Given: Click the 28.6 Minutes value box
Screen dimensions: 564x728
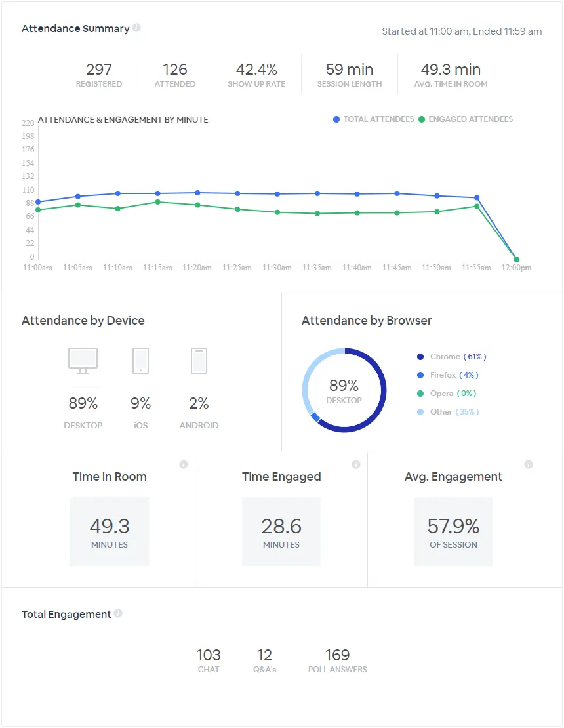Looking at the screenshot, I should 281,532.
